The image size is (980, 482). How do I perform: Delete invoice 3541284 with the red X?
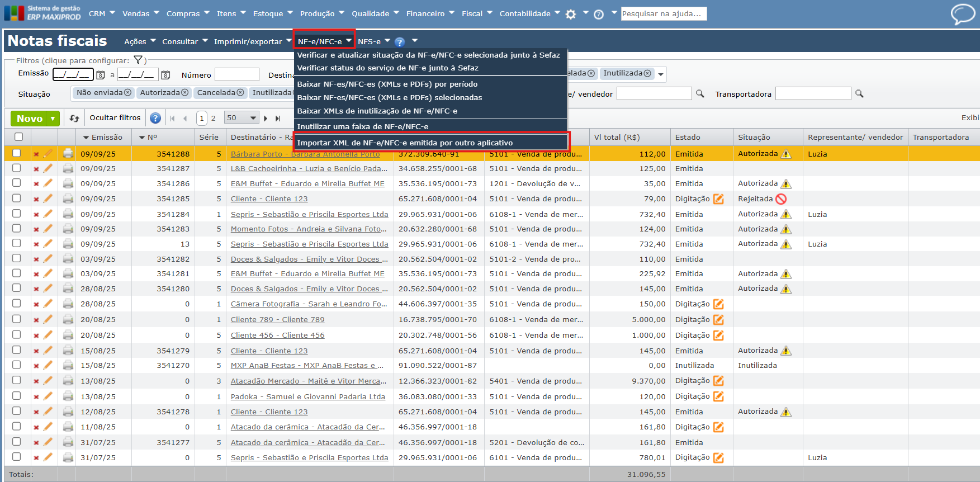click(x=36, y=215)
